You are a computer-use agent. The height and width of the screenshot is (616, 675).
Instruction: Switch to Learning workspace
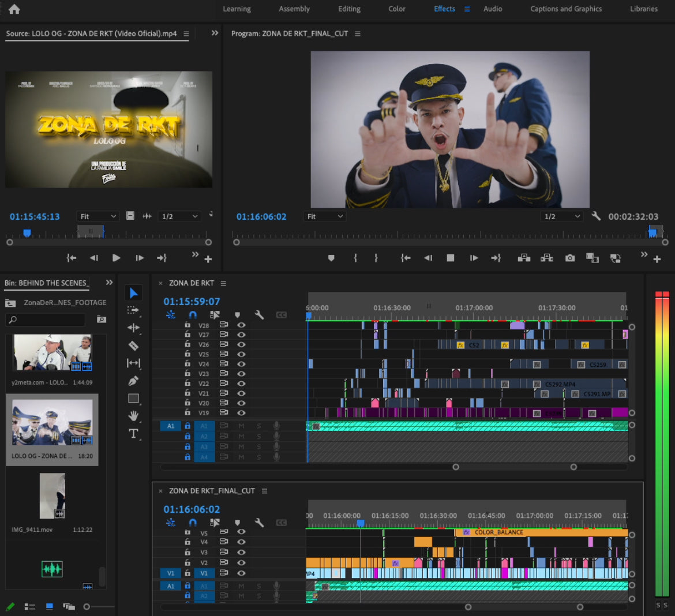coord(237,9)
